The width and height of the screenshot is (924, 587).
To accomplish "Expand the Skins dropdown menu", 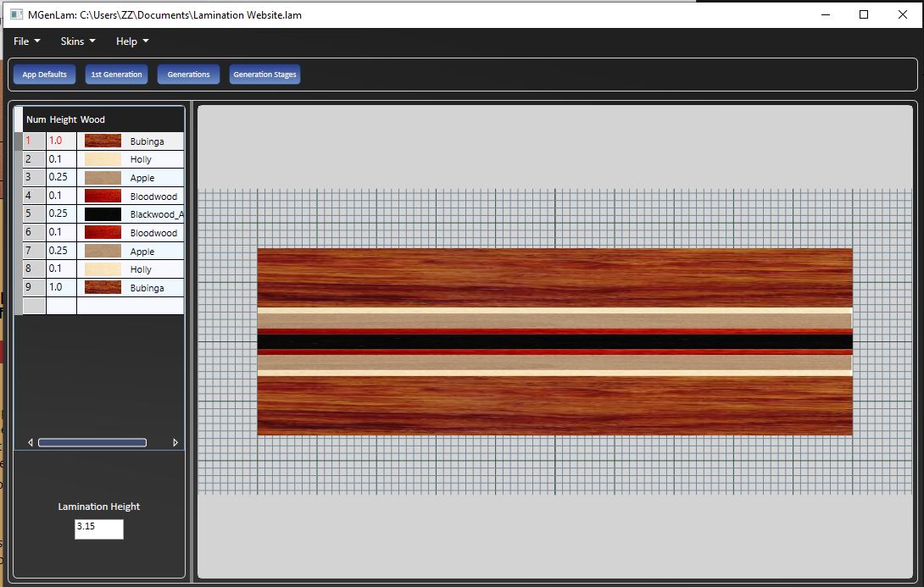I will pyautogui.click(x=78, y=42).
